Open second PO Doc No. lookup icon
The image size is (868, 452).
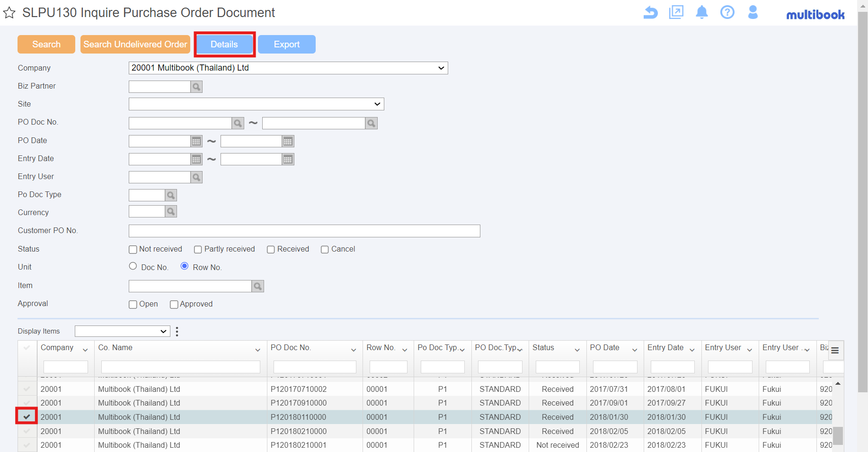[372, 123]
